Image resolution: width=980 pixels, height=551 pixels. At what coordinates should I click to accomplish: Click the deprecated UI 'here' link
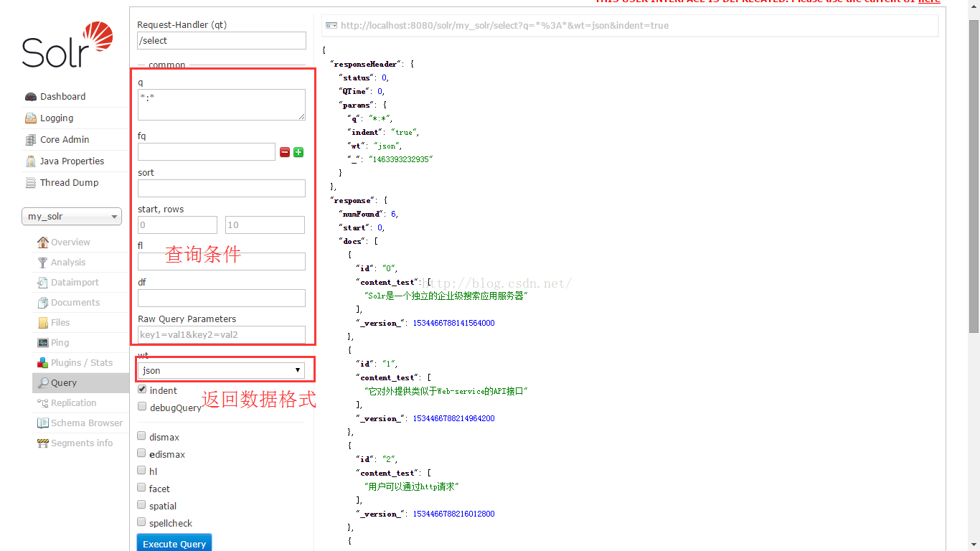tap(929, 1)
